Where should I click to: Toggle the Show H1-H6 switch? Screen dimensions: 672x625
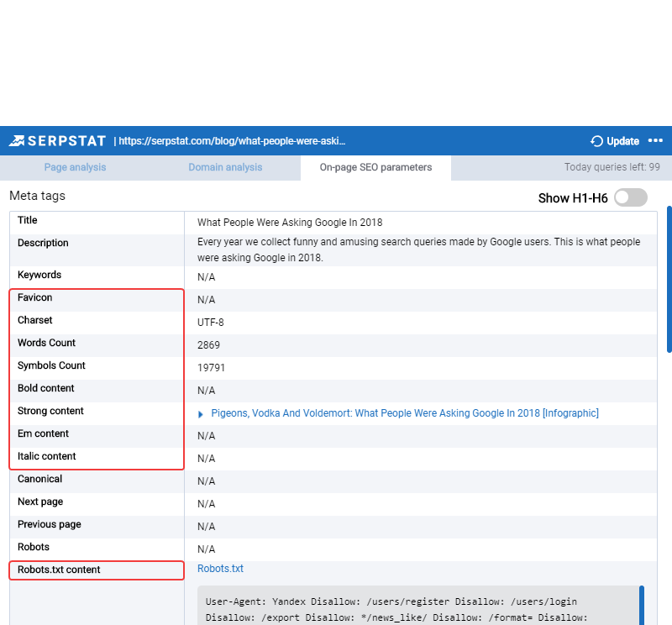[x=631, y=197]
